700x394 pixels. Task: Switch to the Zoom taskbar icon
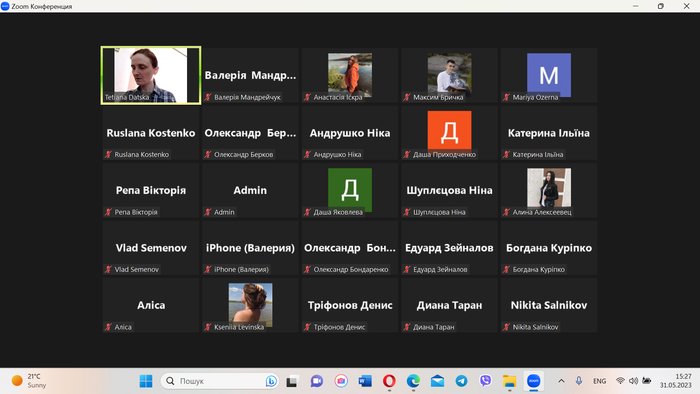coord(534,381)
